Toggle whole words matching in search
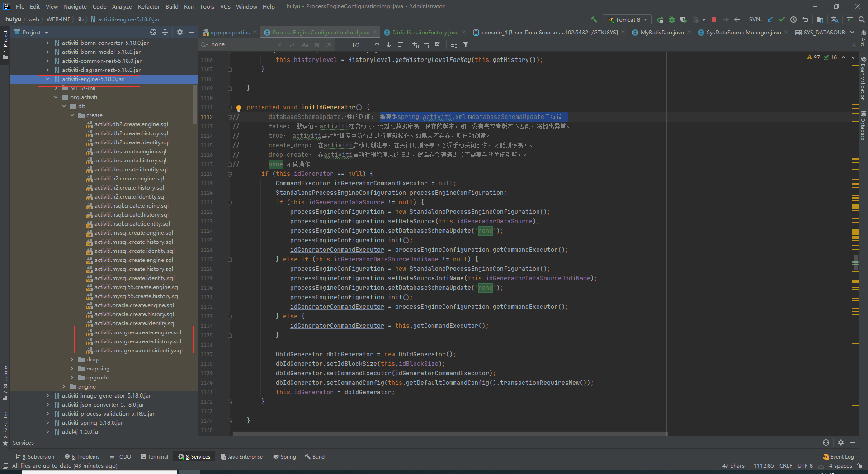 (317, 45)
